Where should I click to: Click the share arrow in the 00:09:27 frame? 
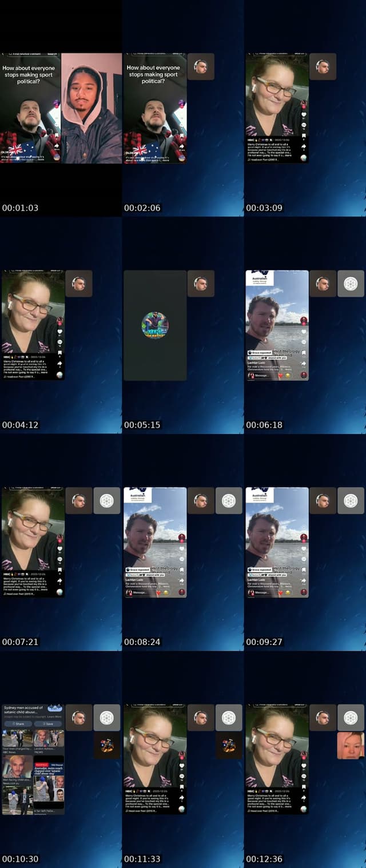(x=304, y=581)
